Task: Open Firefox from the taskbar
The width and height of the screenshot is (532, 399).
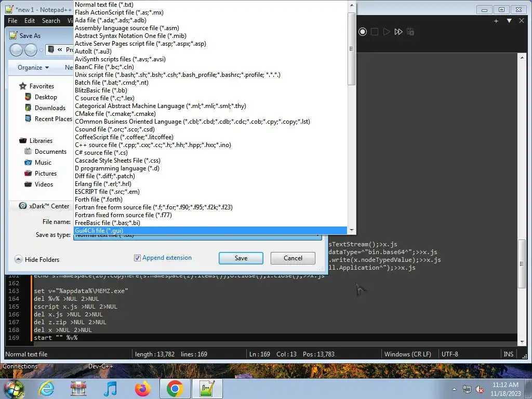Action: click(x=142, y=389)
